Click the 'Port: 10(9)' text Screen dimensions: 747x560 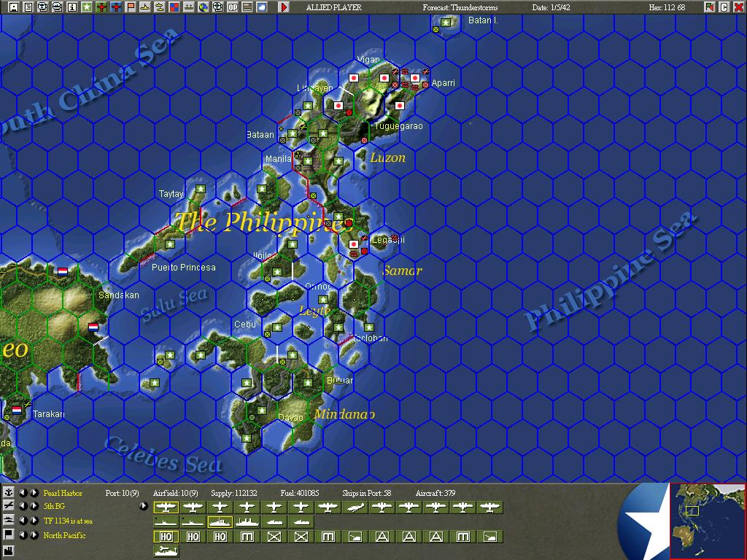click(x=122, y=493)
